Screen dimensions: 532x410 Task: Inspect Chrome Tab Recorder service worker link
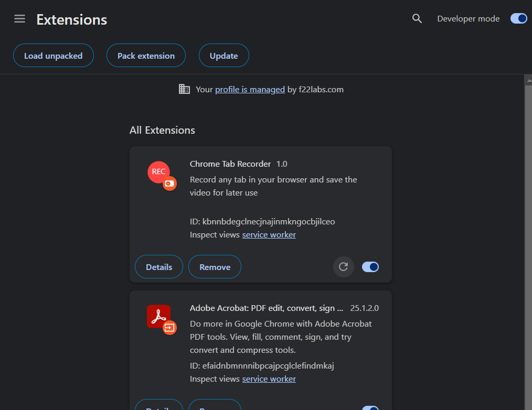(x=269, y=235)
